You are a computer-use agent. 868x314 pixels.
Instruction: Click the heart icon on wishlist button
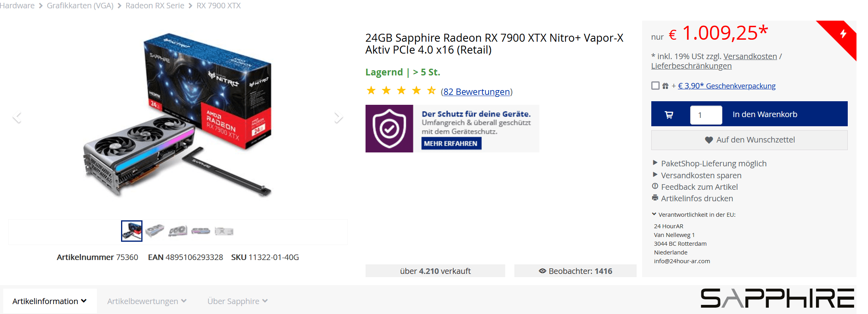709,140
